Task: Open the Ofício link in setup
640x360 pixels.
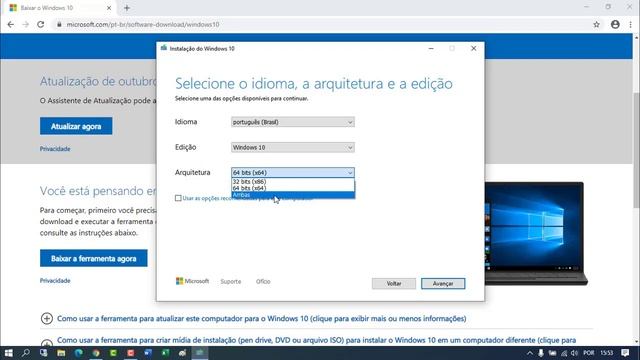Action: 263,282
